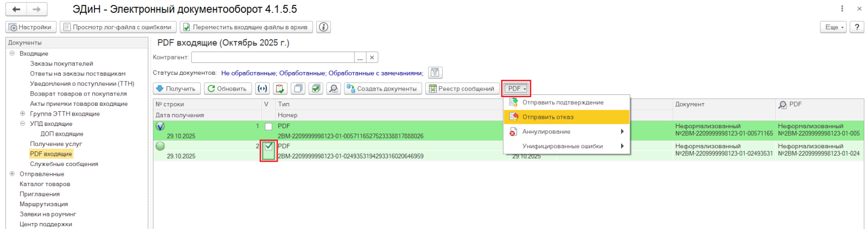Expand the Группа ЭТТН входящие node

(22, 113)
